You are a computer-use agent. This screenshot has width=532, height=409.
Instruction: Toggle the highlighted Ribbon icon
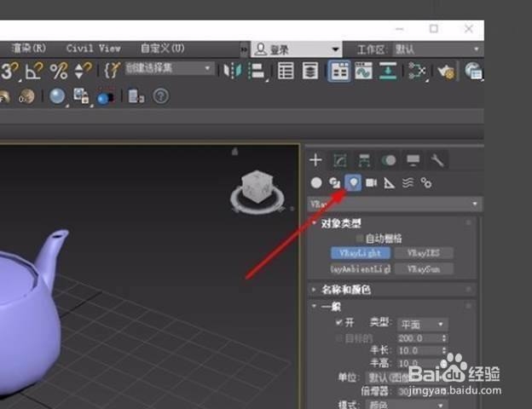pyautogui.click(x=339, y=71)
